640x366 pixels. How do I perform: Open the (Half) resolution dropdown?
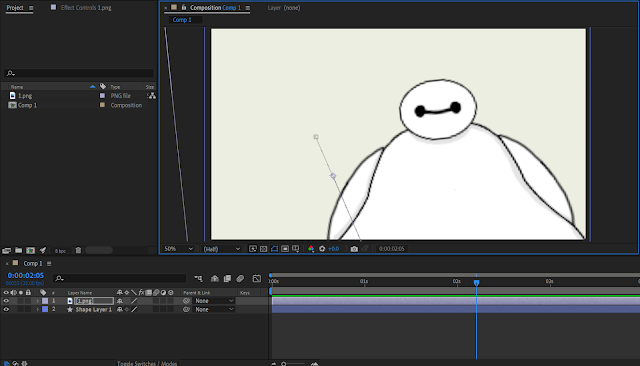[222, 248]
